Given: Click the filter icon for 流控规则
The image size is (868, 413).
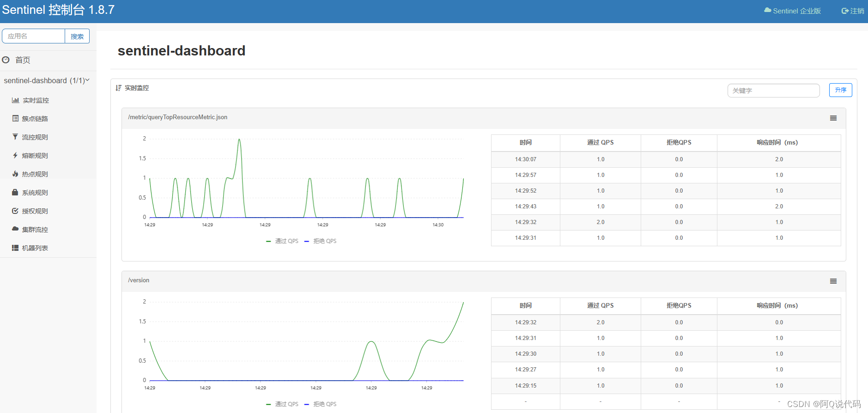Looking at the screenshot, I should tap(15, 137).
